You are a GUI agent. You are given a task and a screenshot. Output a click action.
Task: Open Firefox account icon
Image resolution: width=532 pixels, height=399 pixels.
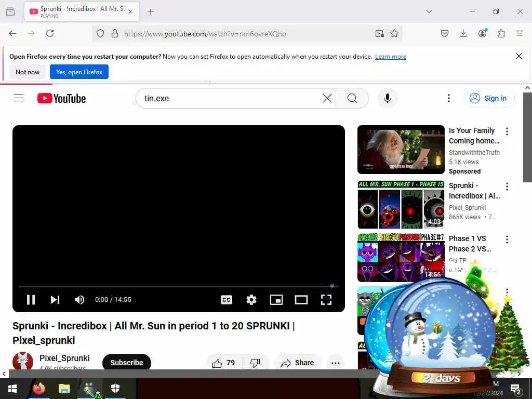coord(482,33)
